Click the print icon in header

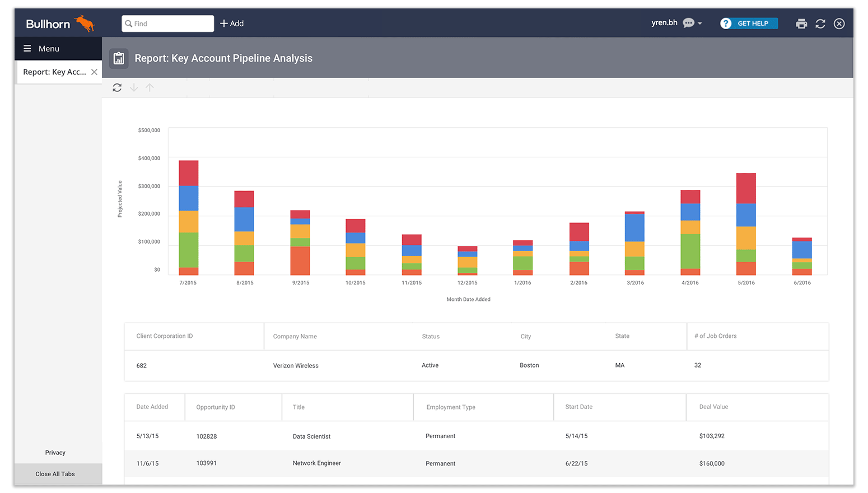(801, 24)
